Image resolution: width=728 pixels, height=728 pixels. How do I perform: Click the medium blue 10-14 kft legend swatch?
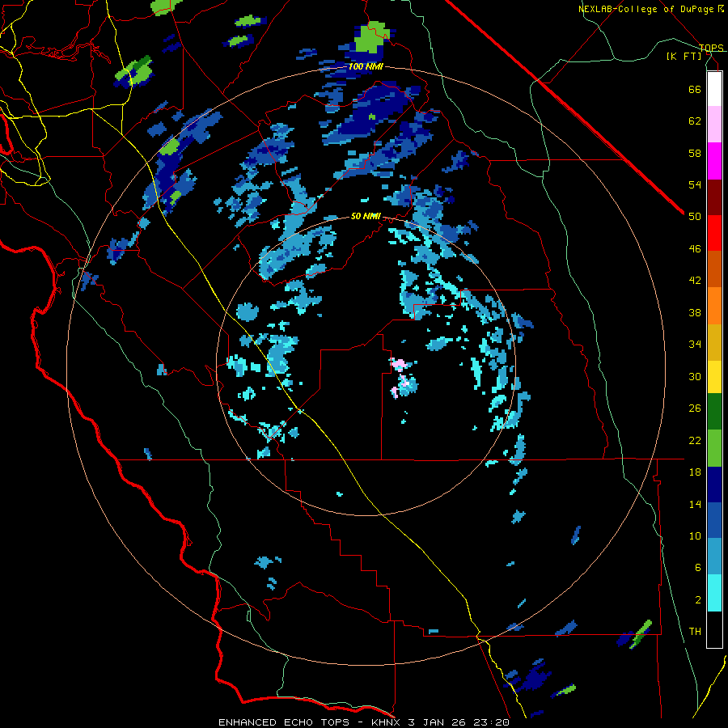pyautogui.click(x=714, y=520)
